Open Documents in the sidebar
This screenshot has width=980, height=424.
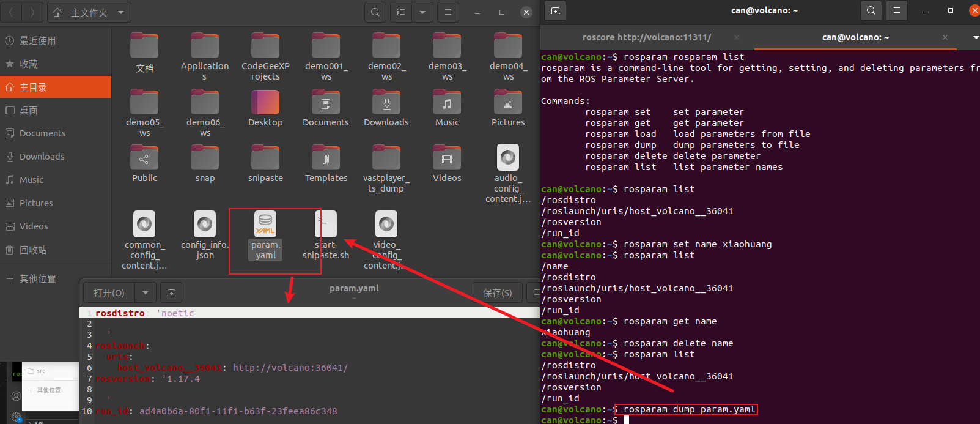point(56,133)
